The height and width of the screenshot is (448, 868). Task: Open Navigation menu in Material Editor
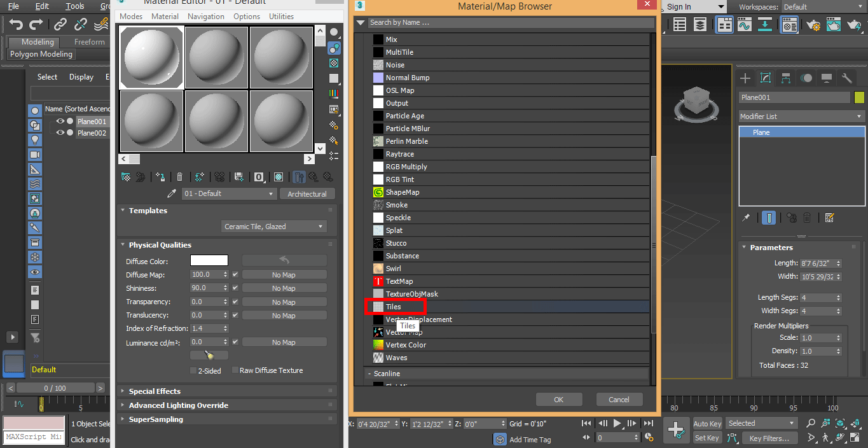[x=206, y=17]
